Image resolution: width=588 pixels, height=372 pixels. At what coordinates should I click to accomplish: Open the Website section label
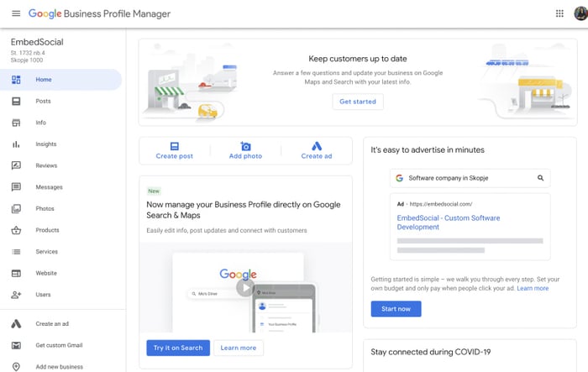pyautogui.click(x=46, y=273)
